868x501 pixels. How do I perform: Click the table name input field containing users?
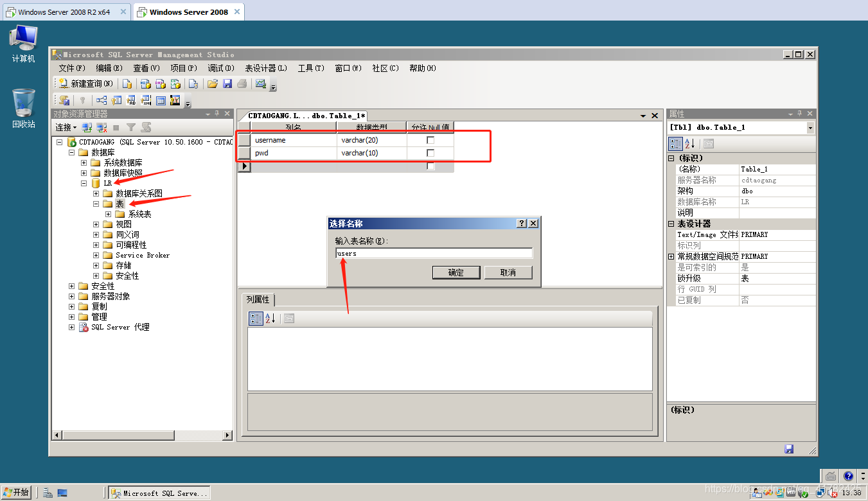pos(434,253)
